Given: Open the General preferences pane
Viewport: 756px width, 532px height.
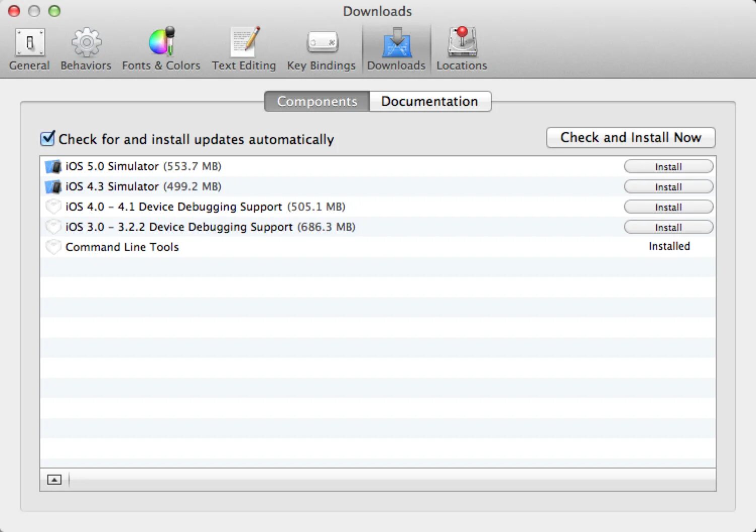Looking at the screenshot, I should pos(30,49).
